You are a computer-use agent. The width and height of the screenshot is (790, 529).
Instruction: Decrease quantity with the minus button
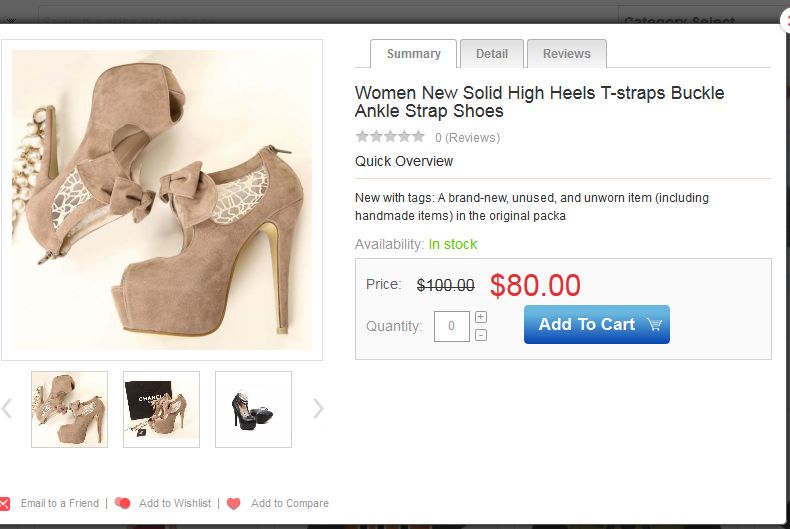(x=481, y=334)
